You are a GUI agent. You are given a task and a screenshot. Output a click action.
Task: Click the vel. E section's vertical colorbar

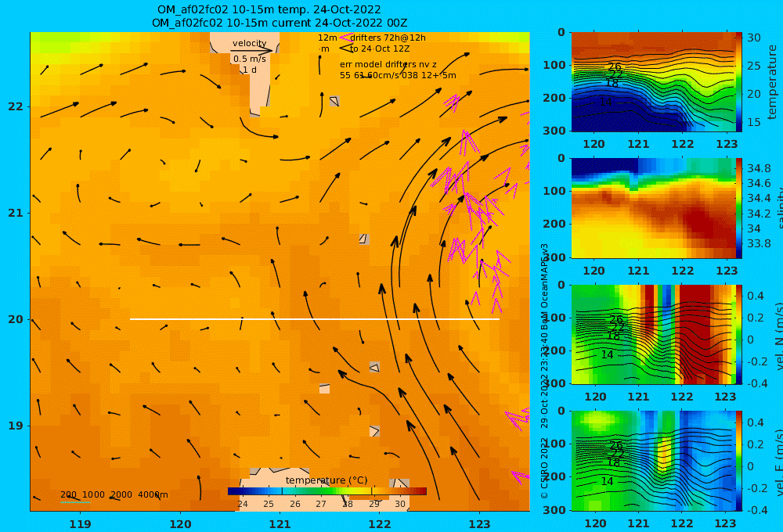pyautogui.click(x=738, y=461)
